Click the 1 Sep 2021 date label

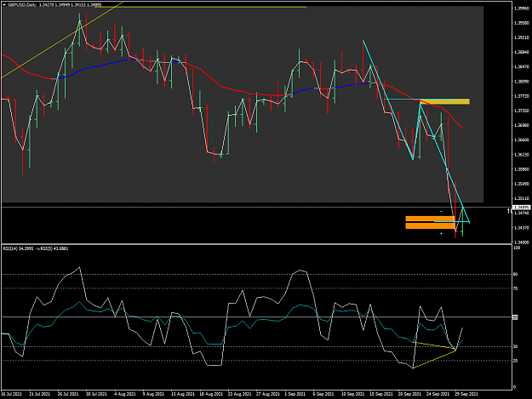[295, 394]
